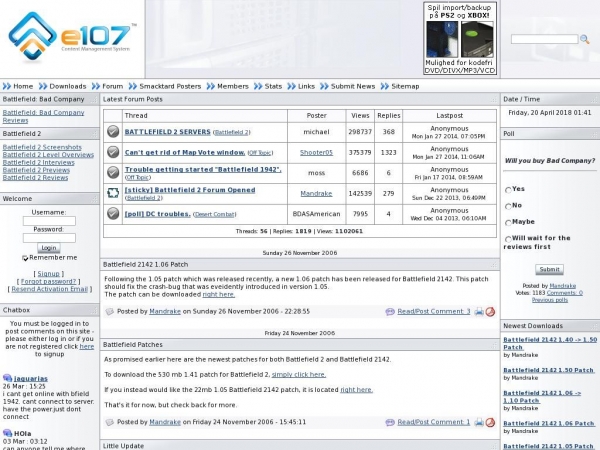Go to the Forum menu item
The width and height of the screenshot is (600, 450).
pyautogui.click(x=112, y=86)
